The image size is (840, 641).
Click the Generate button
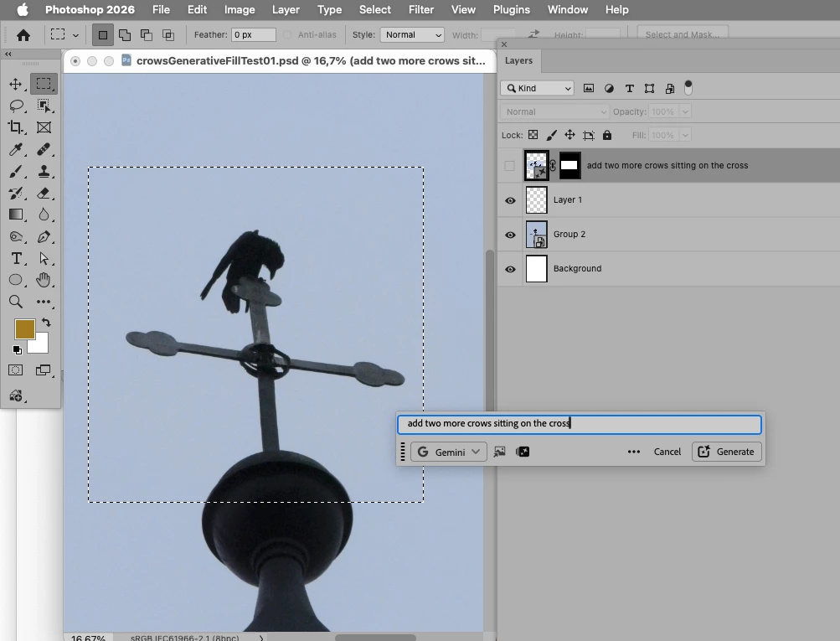pos(726,452)
